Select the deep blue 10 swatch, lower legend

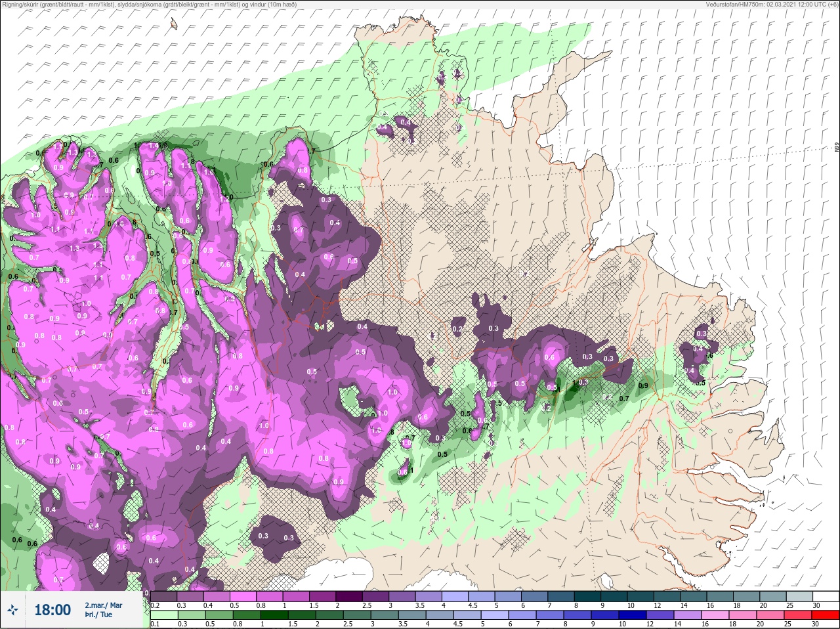(x=633, y=615)
